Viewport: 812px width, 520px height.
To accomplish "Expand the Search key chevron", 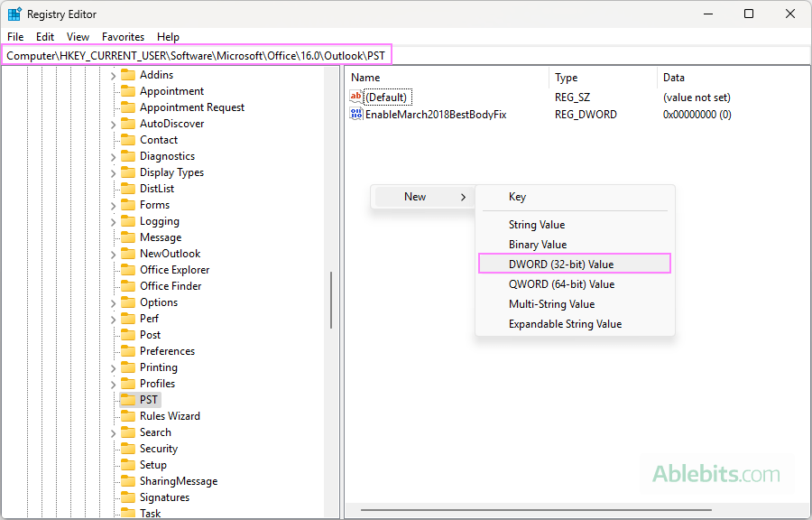I will (x=113, y=433).
